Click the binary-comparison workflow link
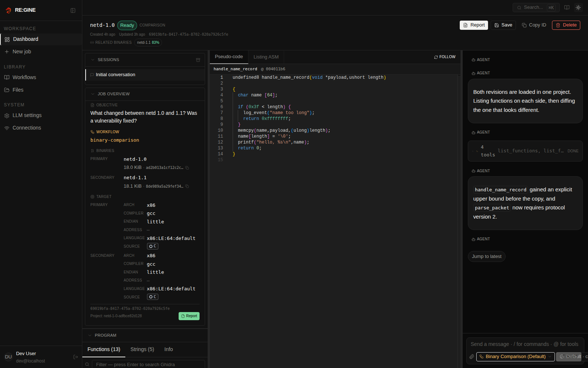Viewport: 588px width, 368px height. pyautogui.click(x=115, y=140)
